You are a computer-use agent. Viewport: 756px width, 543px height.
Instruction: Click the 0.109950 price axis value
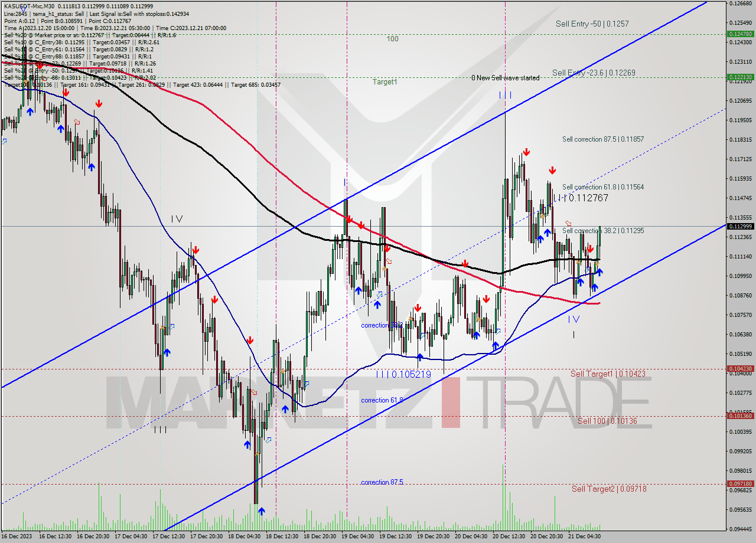pyautogui.click(x=740, y=276)
